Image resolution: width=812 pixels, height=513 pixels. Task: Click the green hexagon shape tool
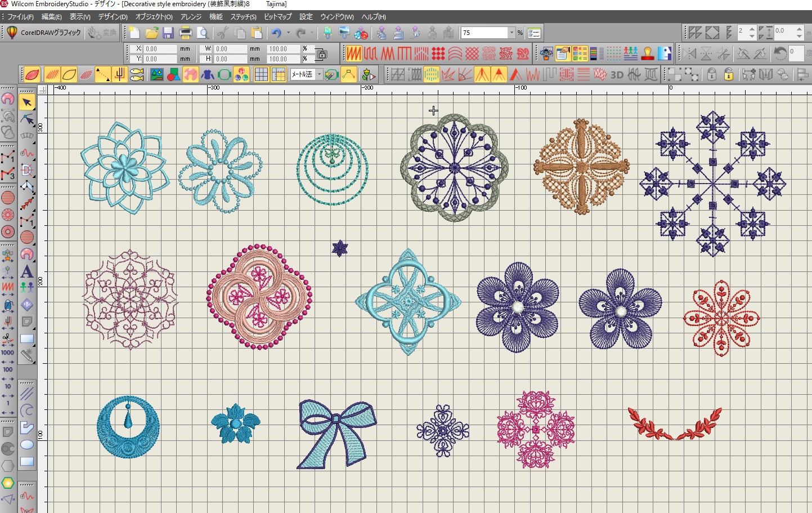pyautogui.click(x=8, y=483)
